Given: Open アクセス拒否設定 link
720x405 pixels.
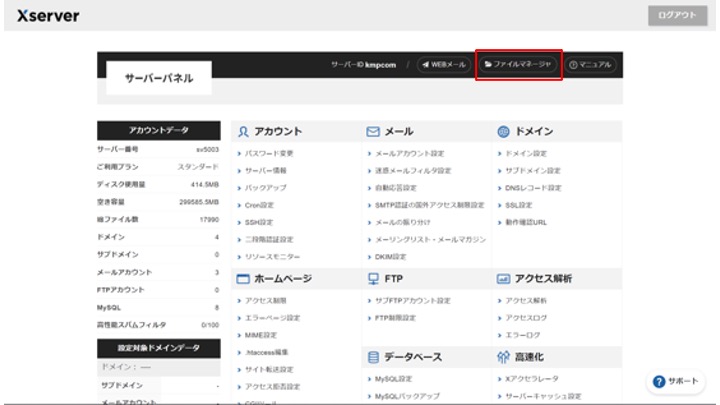Looking at the screenshot, I should (272, 387).
